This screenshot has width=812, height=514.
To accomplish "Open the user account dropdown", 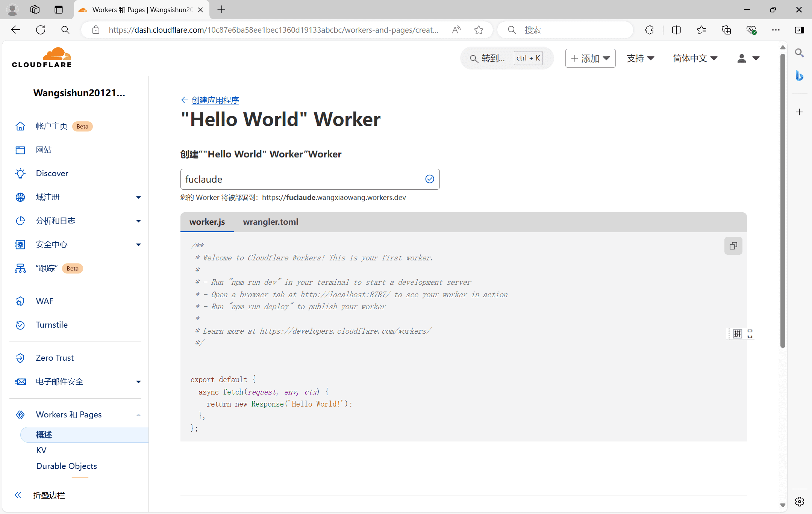I will coord(748,58).
